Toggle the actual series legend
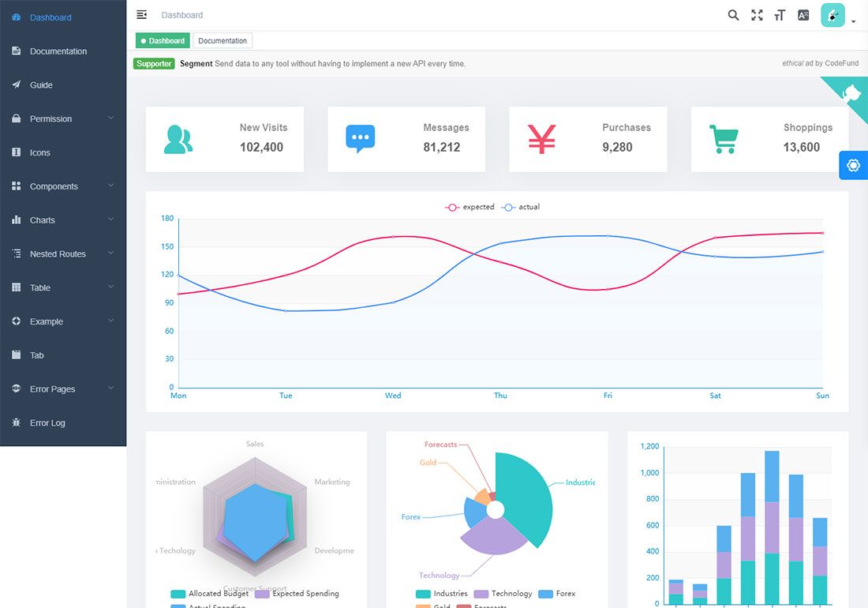 tap(520, 207)
